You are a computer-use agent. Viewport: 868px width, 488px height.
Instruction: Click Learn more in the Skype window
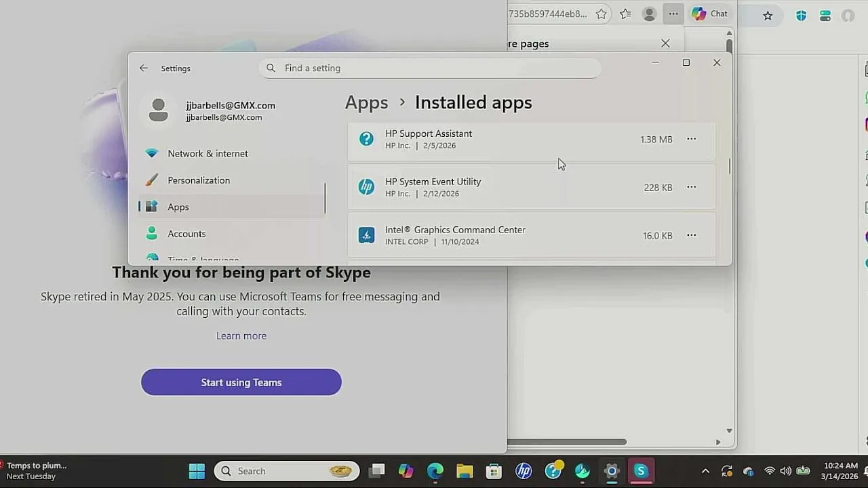click(x=241, y=335)
